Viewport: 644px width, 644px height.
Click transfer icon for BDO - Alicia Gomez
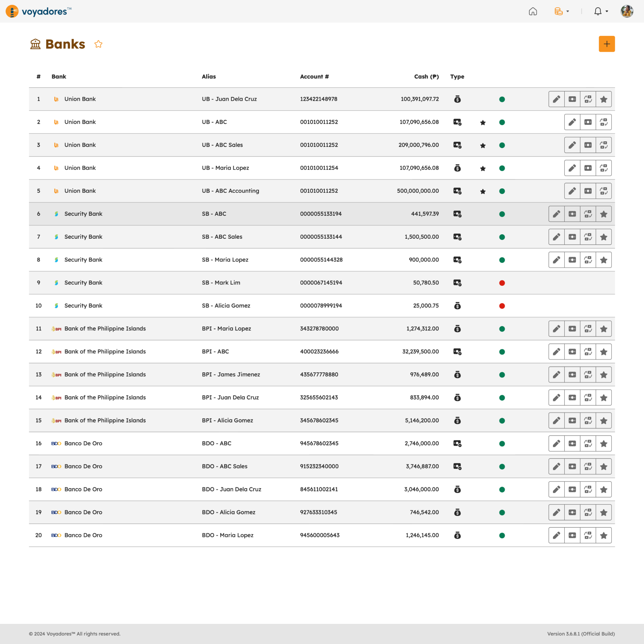click(588, 512)
